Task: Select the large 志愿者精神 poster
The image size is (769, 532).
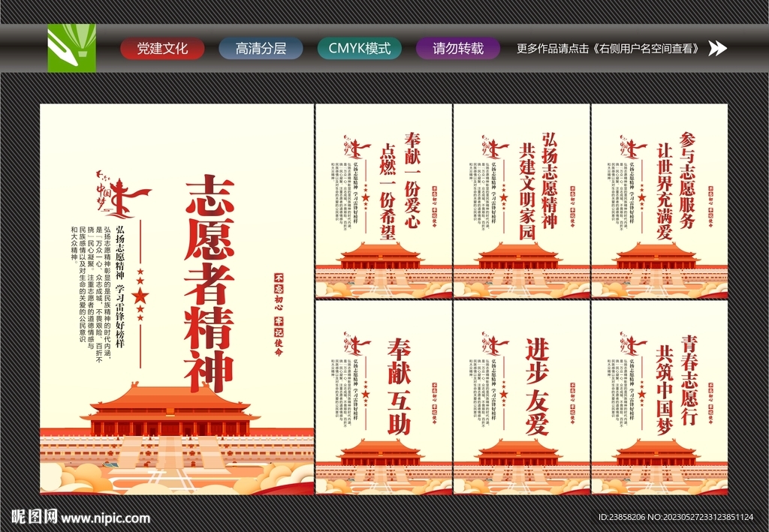Action: pyautogui.click(x=176, y=299)
